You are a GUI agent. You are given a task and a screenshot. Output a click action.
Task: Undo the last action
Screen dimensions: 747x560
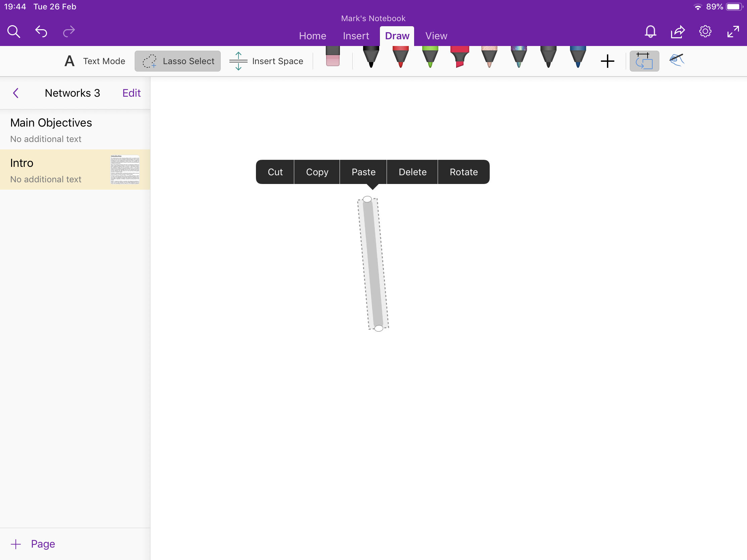(41, 32)
